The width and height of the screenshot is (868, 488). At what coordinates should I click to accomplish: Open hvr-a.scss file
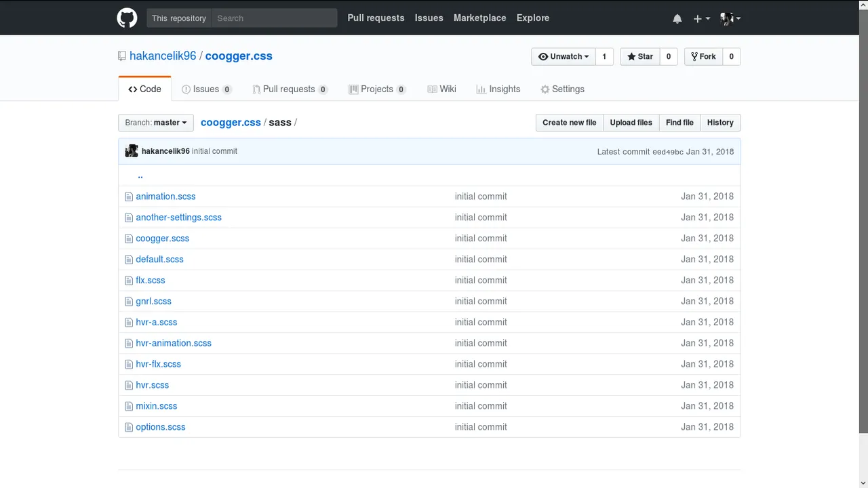[x=156, y=323]
